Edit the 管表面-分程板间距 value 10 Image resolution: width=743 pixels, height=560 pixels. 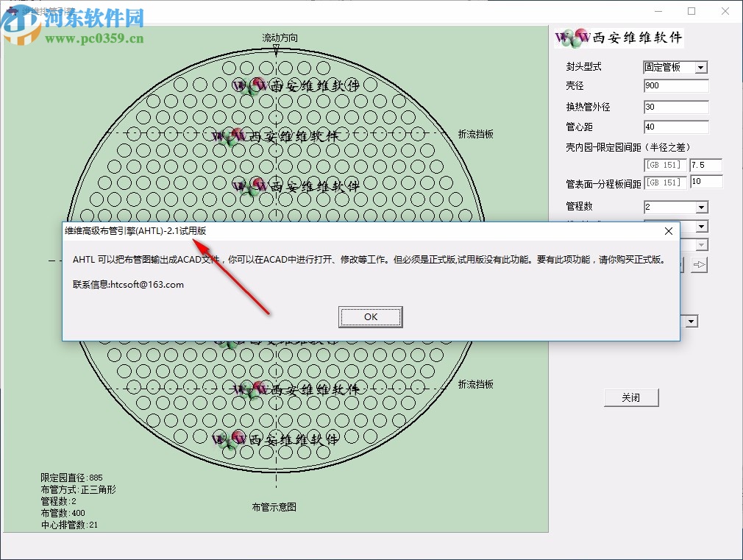[x=706, y=182]
